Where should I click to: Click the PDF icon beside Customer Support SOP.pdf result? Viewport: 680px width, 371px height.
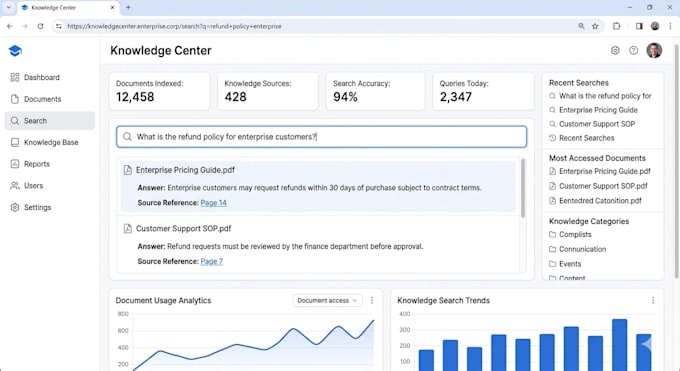click(x=128, y=229)
